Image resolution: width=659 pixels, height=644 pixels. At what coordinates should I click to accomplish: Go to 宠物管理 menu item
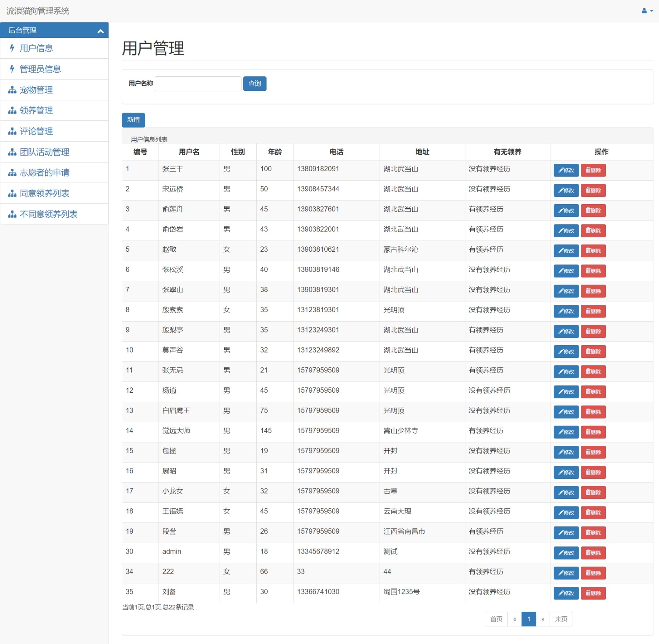point(36,90)
